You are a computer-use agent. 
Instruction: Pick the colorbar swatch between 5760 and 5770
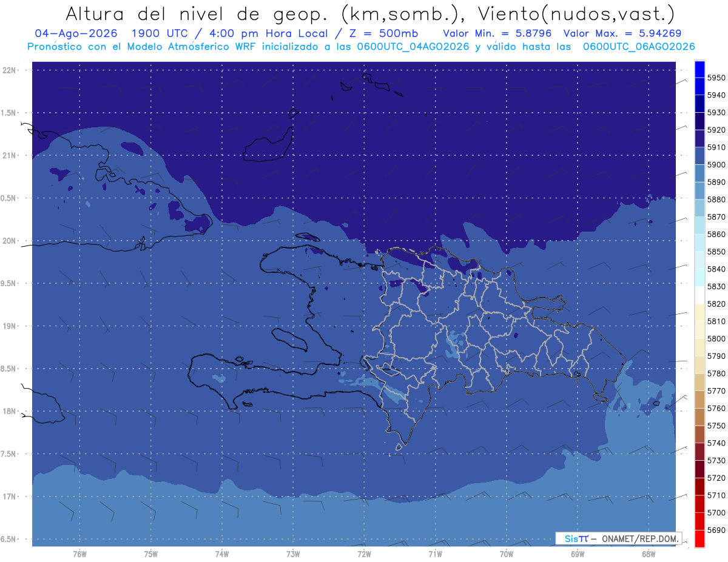pyautogui.click(x=699, y=400)
